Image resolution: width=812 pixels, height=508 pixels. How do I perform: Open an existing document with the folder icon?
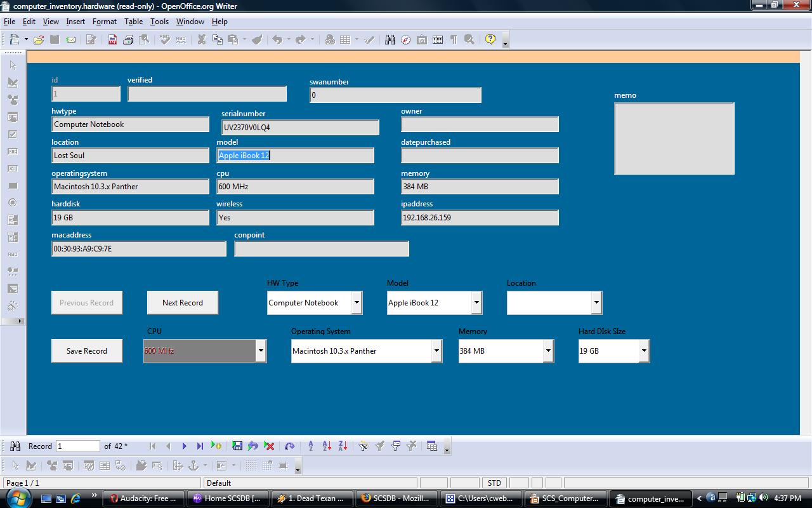[39, 39]
